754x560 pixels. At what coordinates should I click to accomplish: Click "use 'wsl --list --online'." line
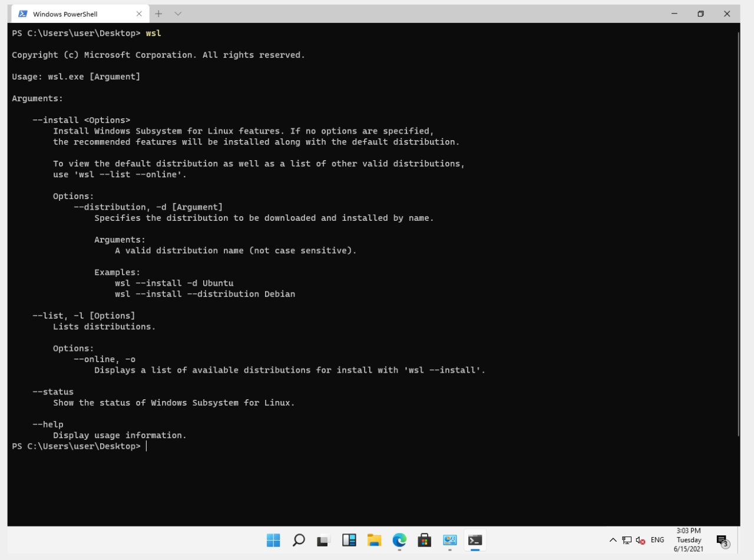(120, 174)
